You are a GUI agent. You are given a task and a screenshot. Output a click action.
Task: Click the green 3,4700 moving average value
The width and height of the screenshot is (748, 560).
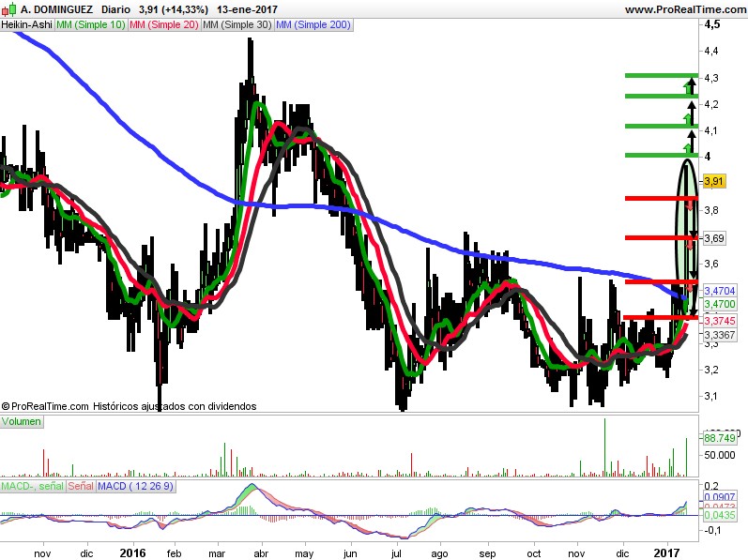(720, 304)
